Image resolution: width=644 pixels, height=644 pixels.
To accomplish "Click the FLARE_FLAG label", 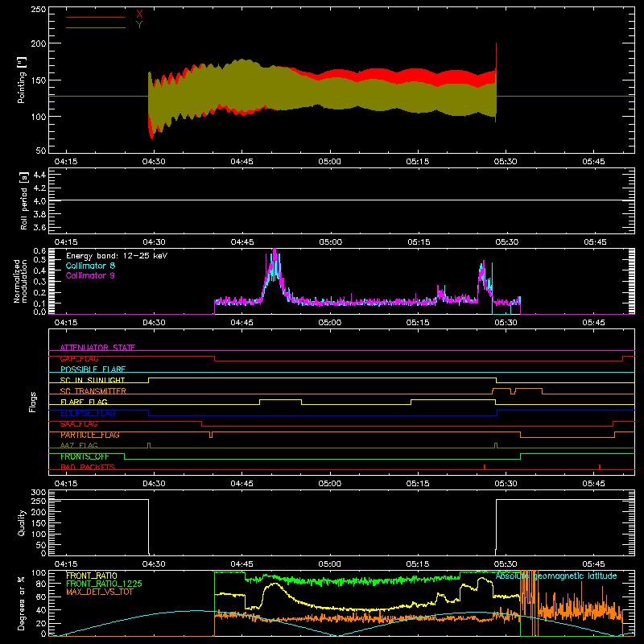I will point(84,402).
